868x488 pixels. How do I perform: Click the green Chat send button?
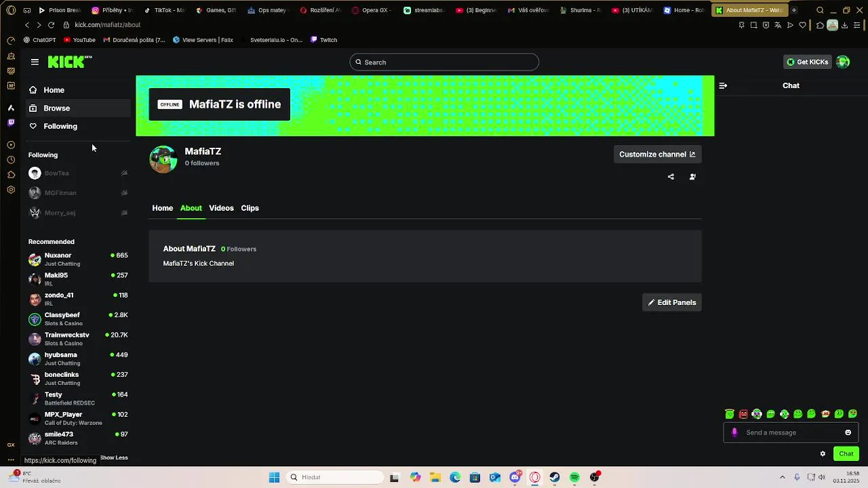[846, 453]
